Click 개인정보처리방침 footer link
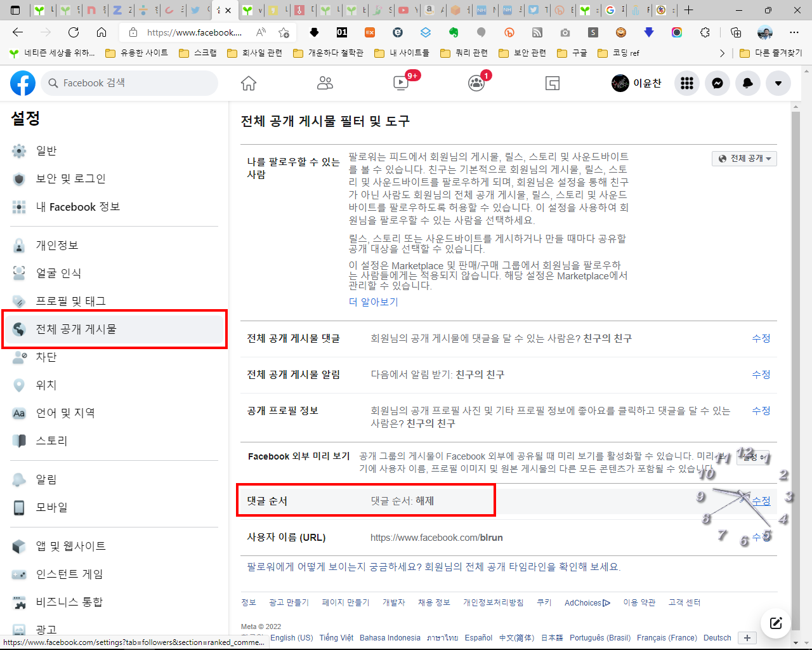The width and height of the screenshot is (812, 650). coord(493,602)
